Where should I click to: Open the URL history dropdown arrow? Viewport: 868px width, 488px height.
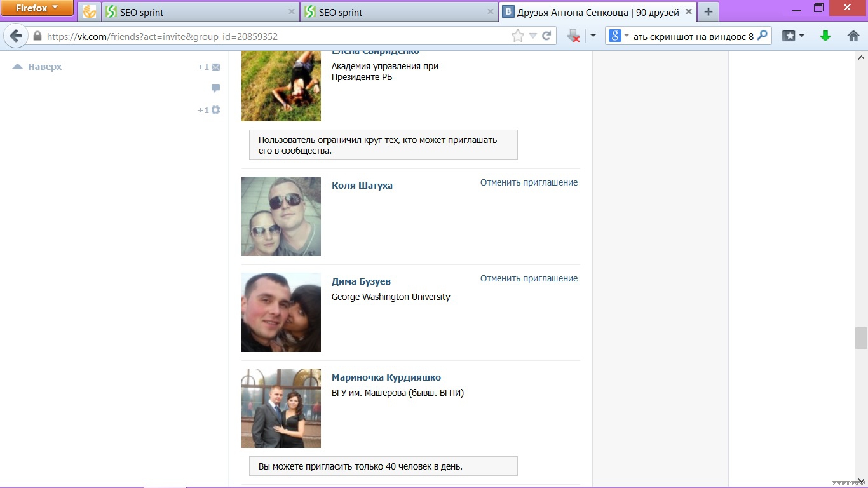pos(533,36)
